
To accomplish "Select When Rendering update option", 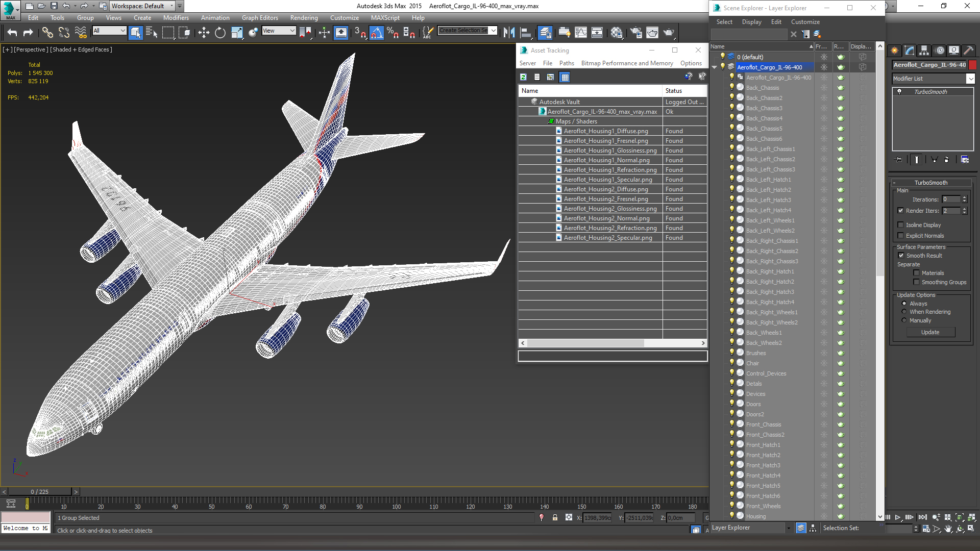I will (x=904, y=312).
